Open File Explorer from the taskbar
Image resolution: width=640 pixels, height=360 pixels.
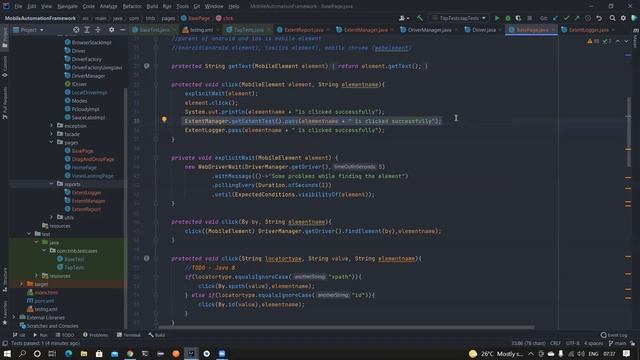(84, 353)
